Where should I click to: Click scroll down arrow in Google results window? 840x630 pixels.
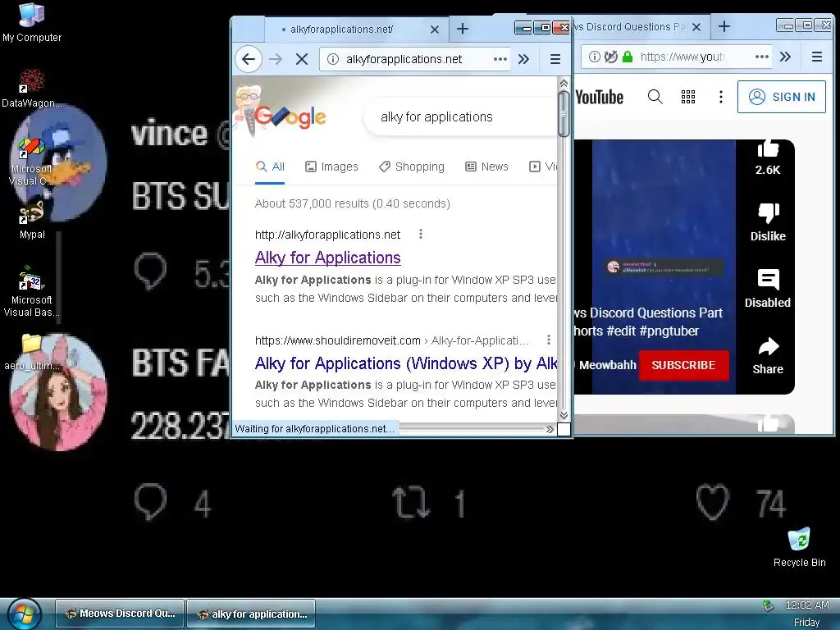click(x=564, y=415)
